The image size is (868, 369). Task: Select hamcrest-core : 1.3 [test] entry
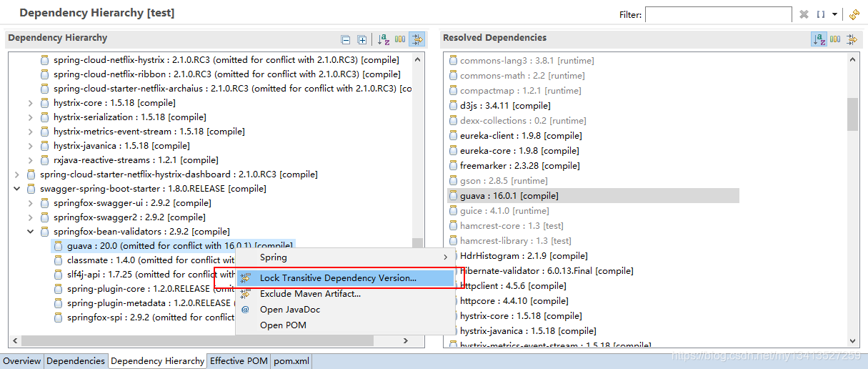pos(505,226)
